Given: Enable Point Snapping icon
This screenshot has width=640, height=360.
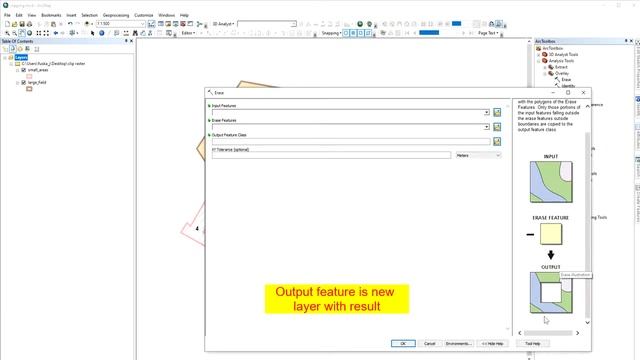Looking at the screenshot, I should [346, 33].
